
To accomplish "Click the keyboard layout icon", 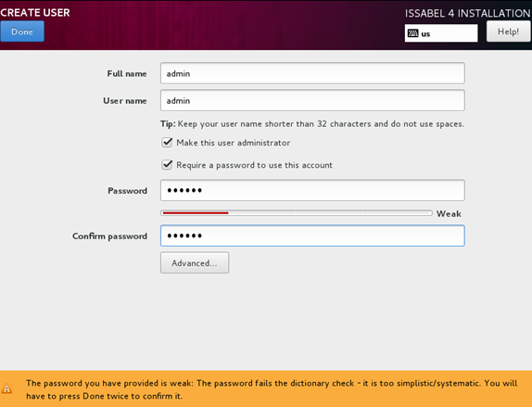I will (x=413, y=33).
